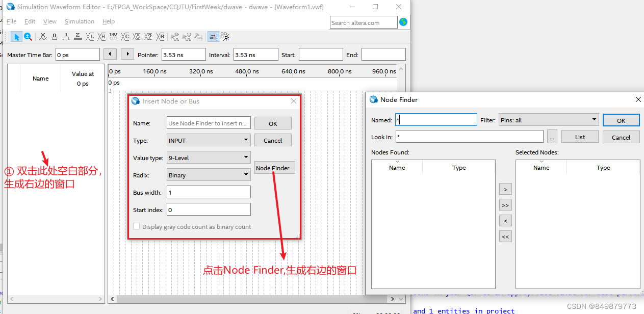Apply Weak Low (L) value
The height and width of the screenshot is (314, 644).
[x=90, y=37]
